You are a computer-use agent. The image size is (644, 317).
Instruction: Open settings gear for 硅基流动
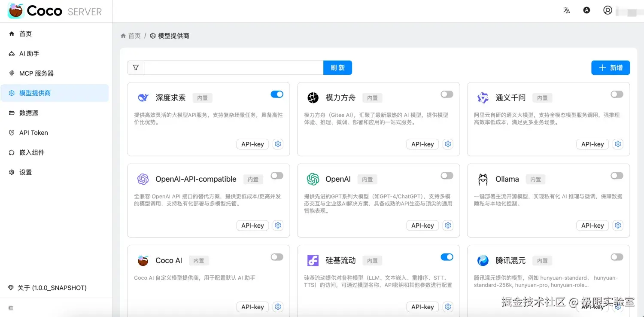[x=448, y=307]
